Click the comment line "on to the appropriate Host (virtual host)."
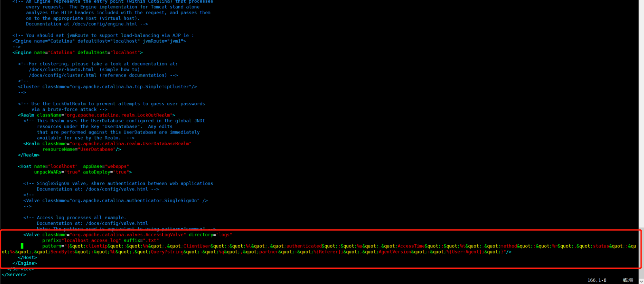 83,18
